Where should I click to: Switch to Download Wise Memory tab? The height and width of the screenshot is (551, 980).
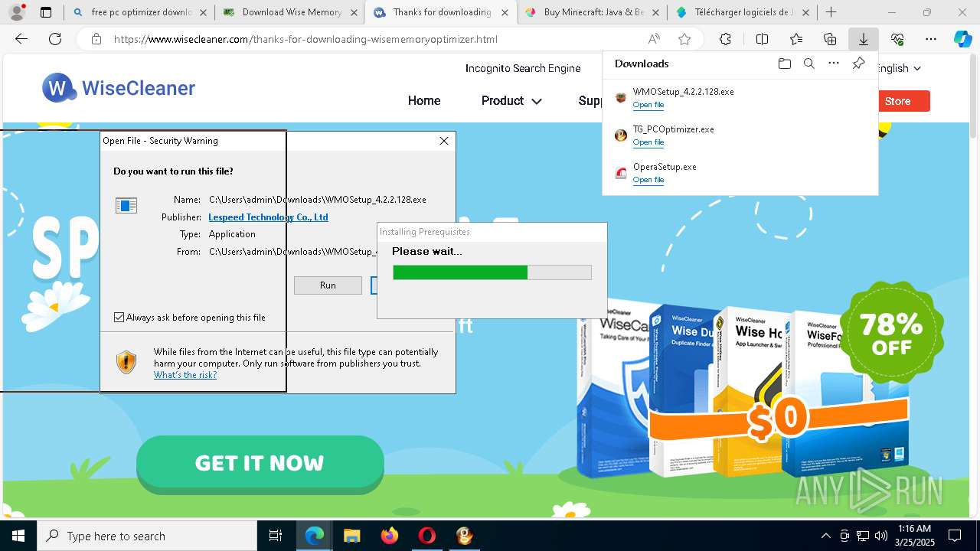291,12
